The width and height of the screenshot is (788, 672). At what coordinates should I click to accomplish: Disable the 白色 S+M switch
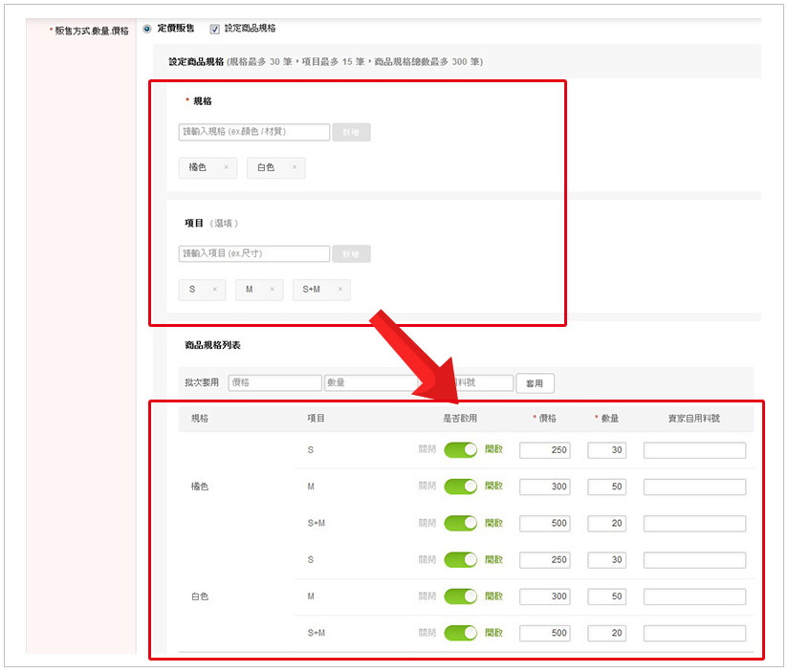(x=460, y=633)
